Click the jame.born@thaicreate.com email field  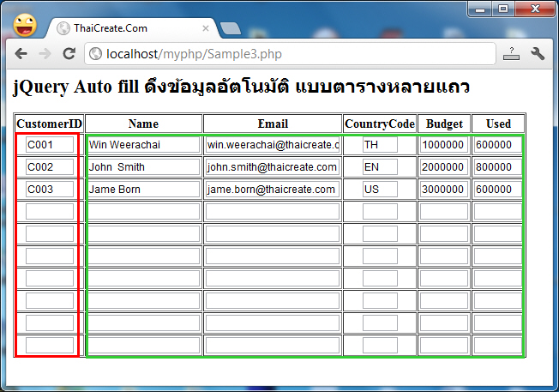(x=273, y=190)
